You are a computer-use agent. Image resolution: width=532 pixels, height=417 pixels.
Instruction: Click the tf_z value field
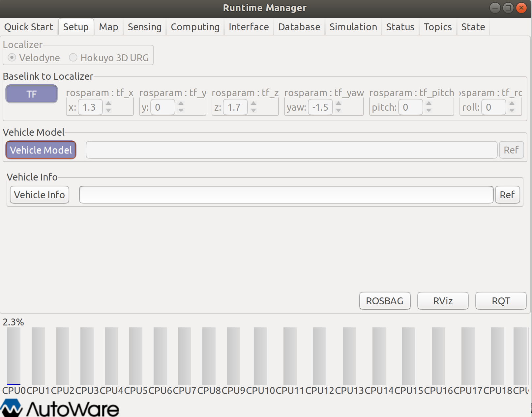click(235, 107)
